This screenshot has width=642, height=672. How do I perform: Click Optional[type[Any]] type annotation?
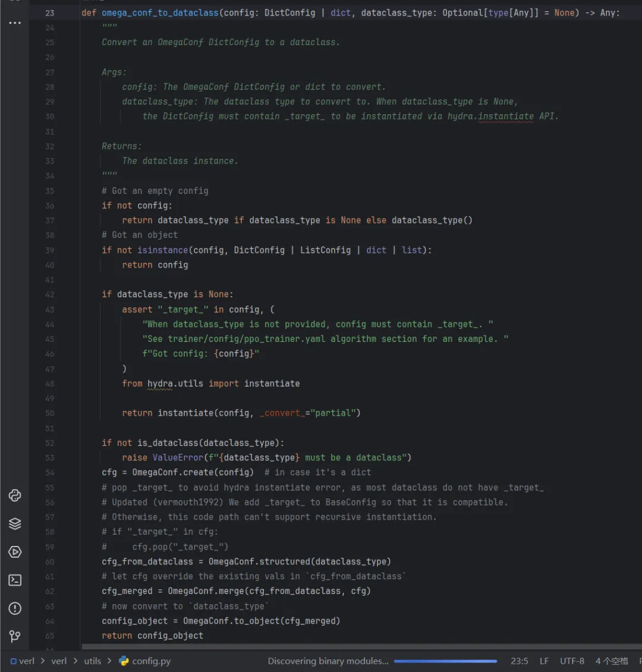[490, 13]
